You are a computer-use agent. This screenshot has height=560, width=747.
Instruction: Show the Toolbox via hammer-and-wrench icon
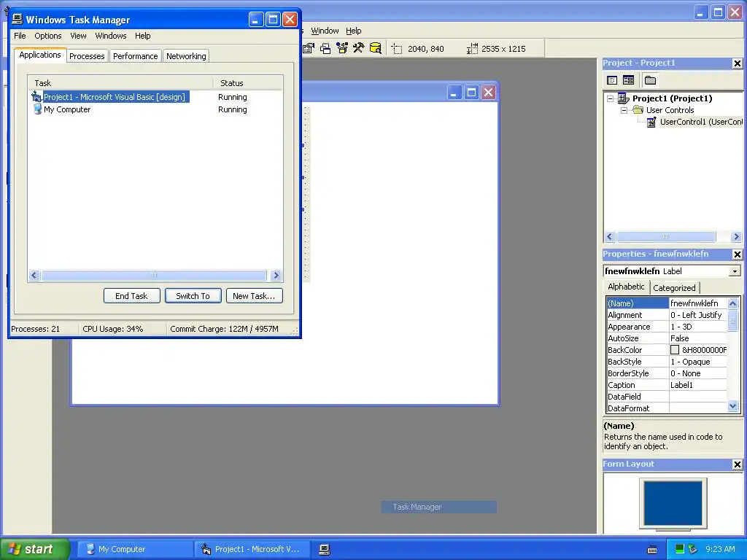358,48
